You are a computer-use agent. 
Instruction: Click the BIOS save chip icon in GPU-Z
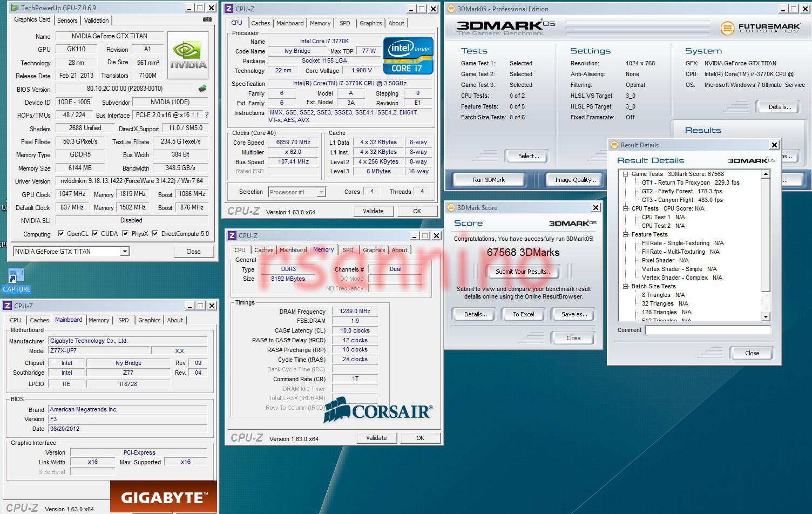point(202,89)
